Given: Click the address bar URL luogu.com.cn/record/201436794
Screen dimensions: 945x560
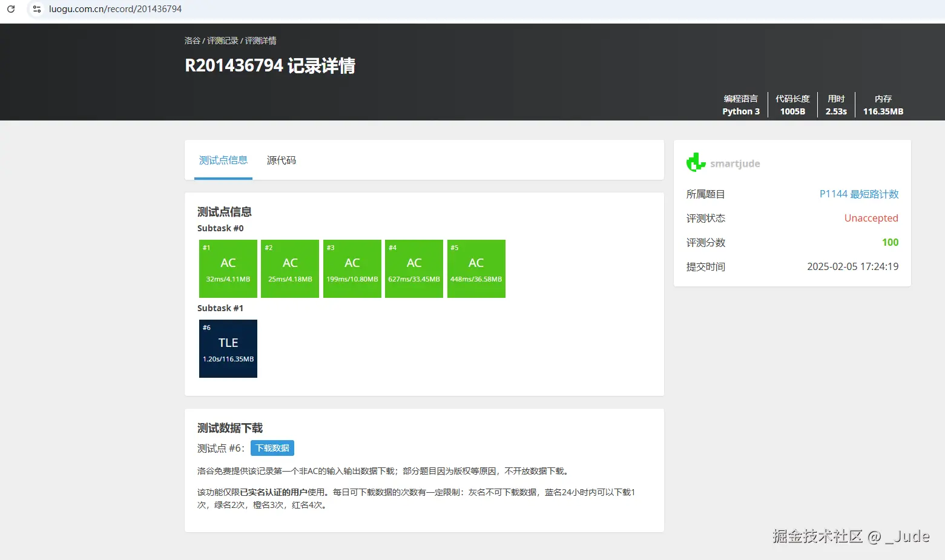Looking at the screenshot, I should (115, 9).
